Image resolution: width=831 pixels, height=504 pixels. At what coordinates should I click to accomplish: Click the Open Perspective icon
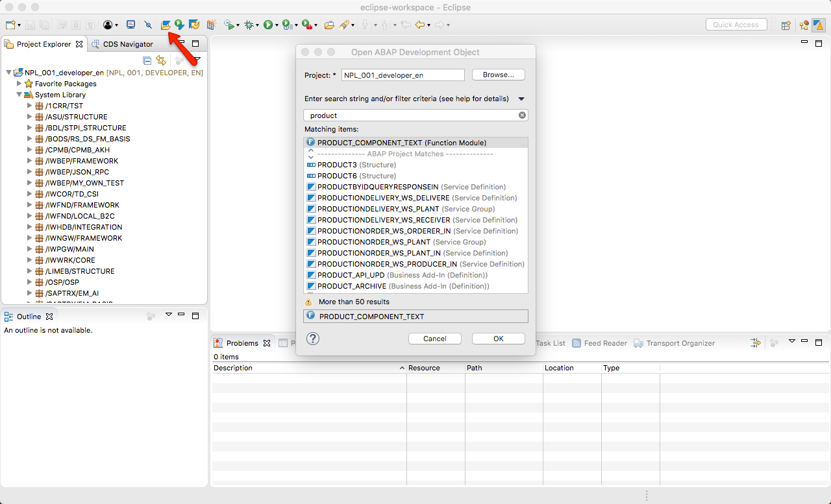[786, 25]
